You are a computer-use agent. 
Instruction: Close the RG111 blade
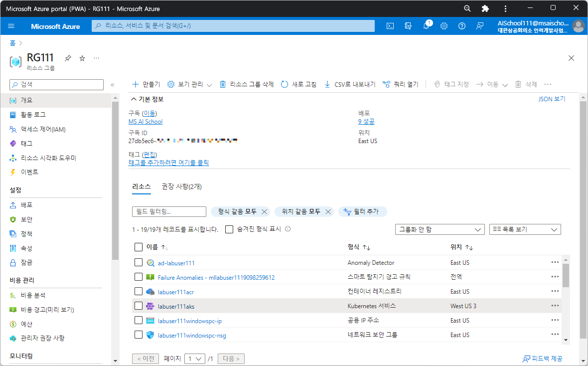(571, 58)
